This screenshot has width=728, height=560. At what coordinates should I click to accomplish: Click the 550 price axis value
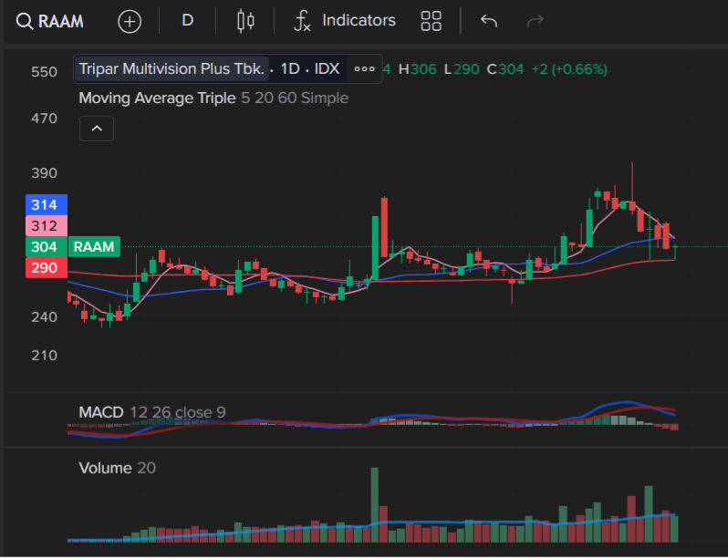[44, 72]
